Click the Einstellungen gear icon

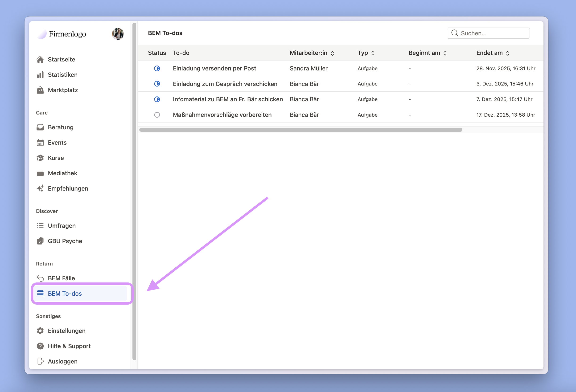point(40,331)
